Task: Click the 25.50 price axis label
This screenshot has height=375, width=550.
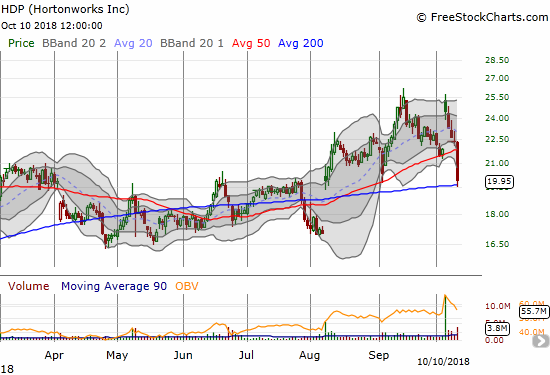Action: click(x=497, y=97)
